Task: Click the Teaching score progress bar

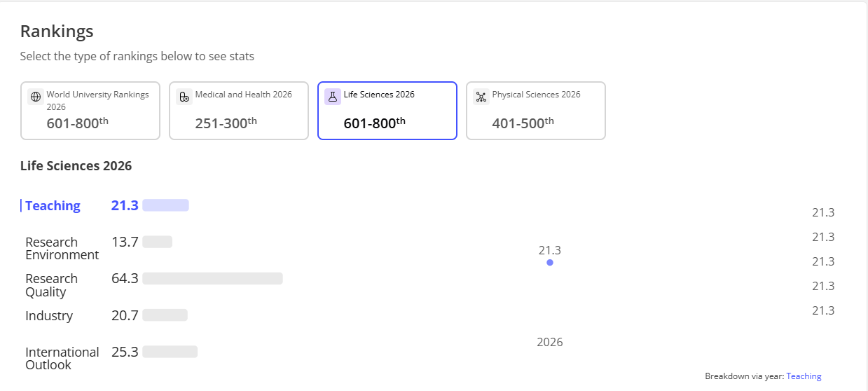Action: click(x=165, y=205)
